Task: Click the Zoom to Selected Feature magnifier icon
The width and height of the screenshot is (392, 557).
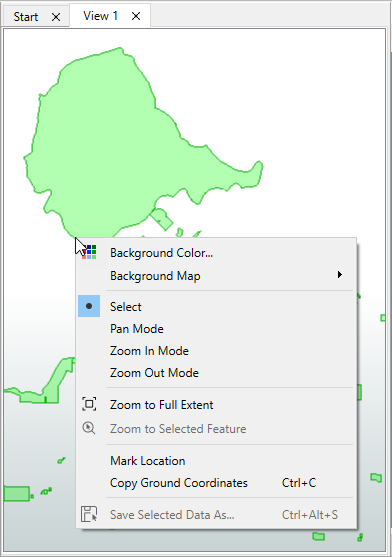Action: tap(89, 428)
